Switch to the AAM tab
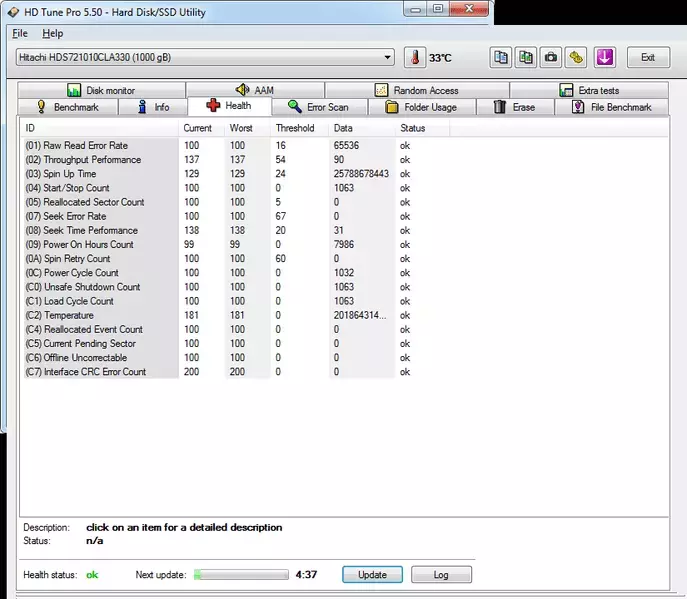 (x=255, y=90)
